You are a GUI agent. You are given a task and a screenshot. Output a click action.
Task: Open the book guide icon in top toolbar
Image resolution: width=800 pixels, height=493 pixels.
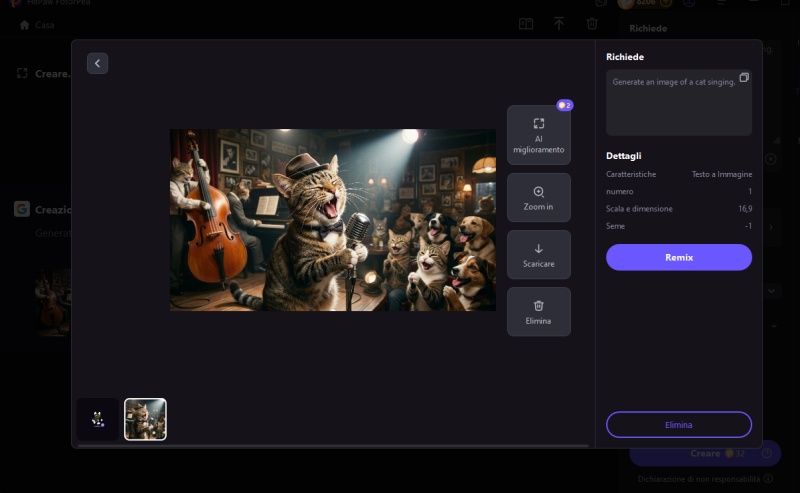click(x=526, y=24)
